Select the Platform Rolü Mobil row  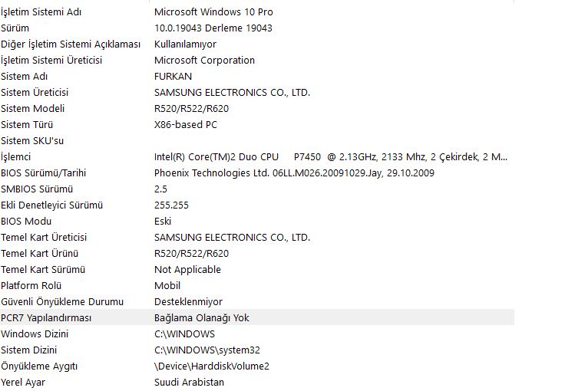click(x=257, y=286)
